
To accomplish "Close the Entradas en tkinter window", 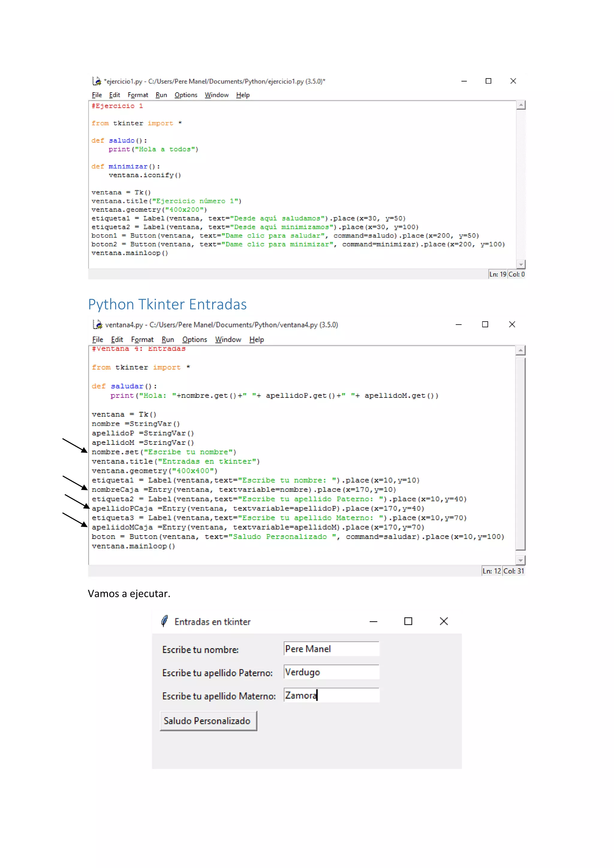I will tap(444, 621).
